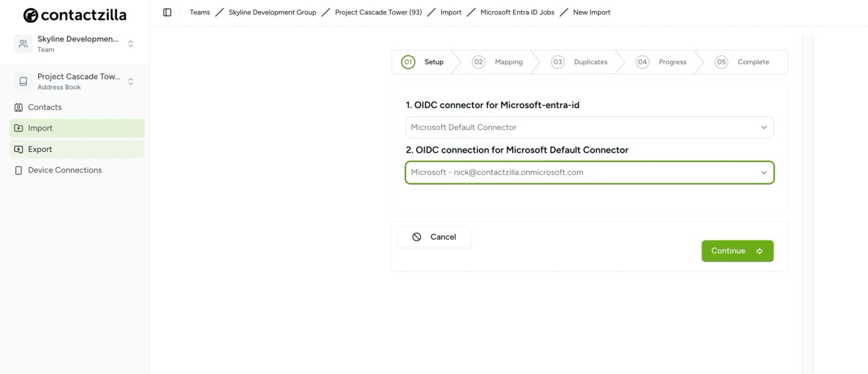
Task: Open Export in the sidebar
Action: coord(77,149)
